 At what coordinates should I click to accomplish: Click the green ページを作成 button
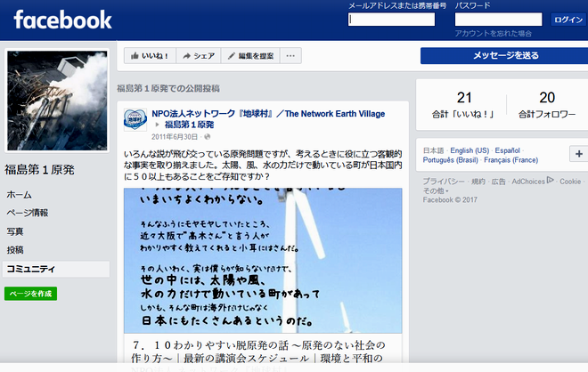pyautogui.click(x=31, y=294)
